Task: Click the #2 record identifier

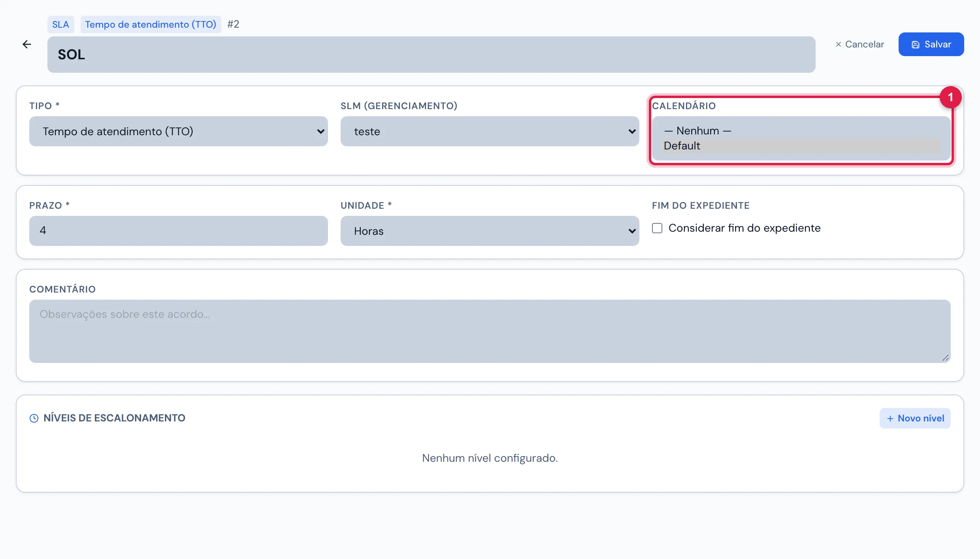Action: tap(233, 24)
